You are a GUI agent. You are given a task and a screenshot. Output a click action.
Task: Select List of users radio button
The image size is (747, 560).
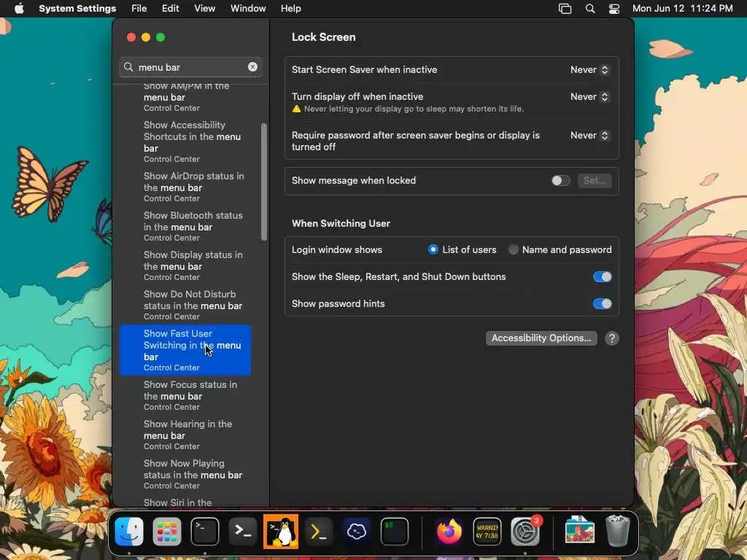click(433, 249)
